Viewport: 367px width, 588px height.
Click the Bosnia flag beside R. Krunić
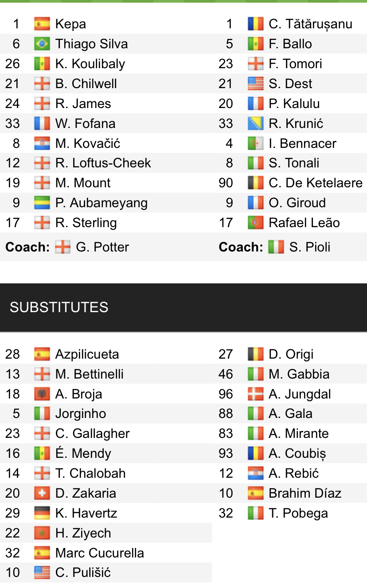point(255,124)
